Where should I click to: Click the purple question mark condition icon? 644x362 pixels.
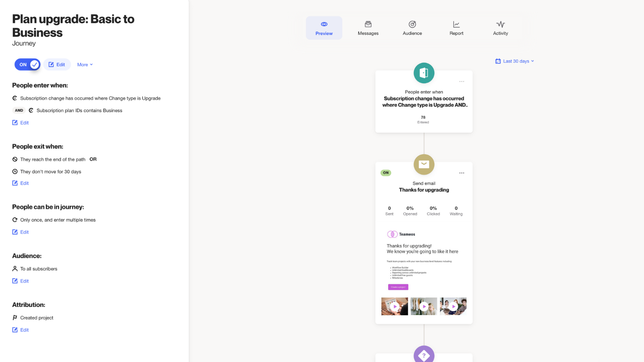click(x=424, y=355)
